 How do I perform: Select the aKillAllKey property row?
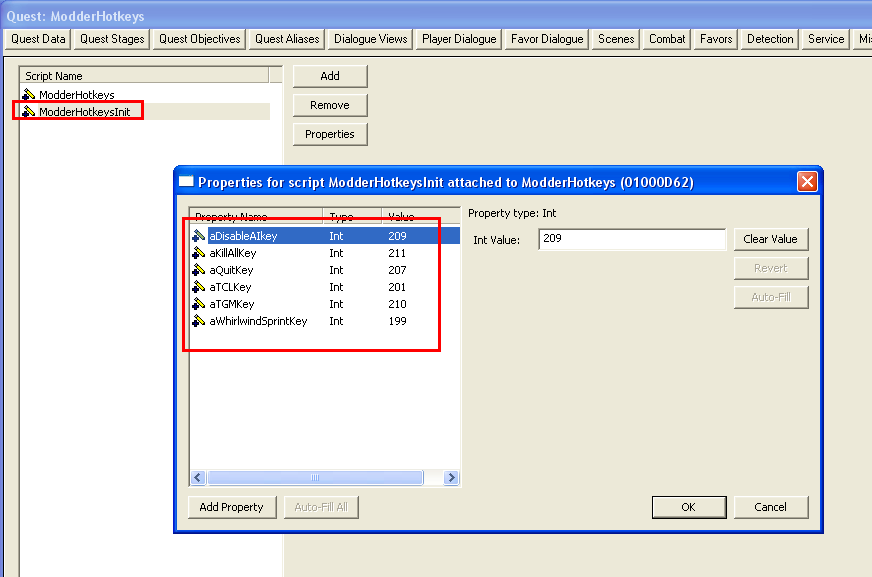(325, 253)
